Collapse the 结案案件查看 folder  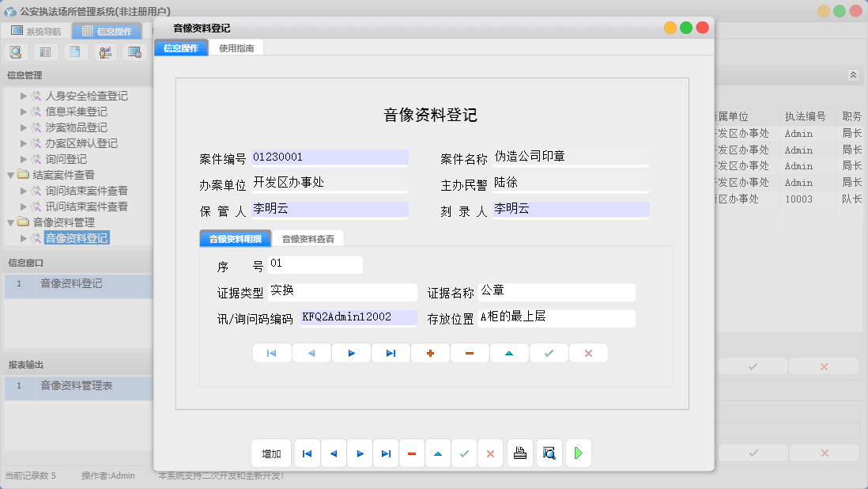(x=10, y=174)
